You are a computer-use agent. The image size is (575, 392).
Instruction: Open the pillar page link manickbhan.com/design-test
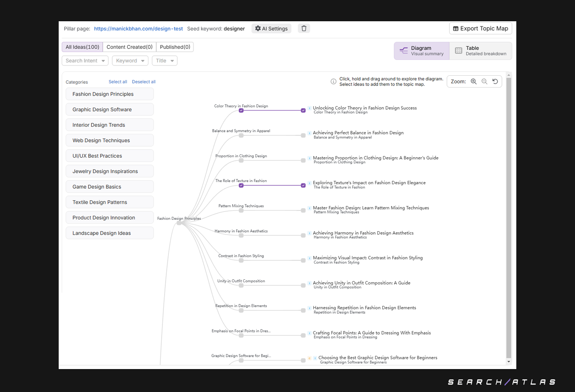tap(138, 28)
